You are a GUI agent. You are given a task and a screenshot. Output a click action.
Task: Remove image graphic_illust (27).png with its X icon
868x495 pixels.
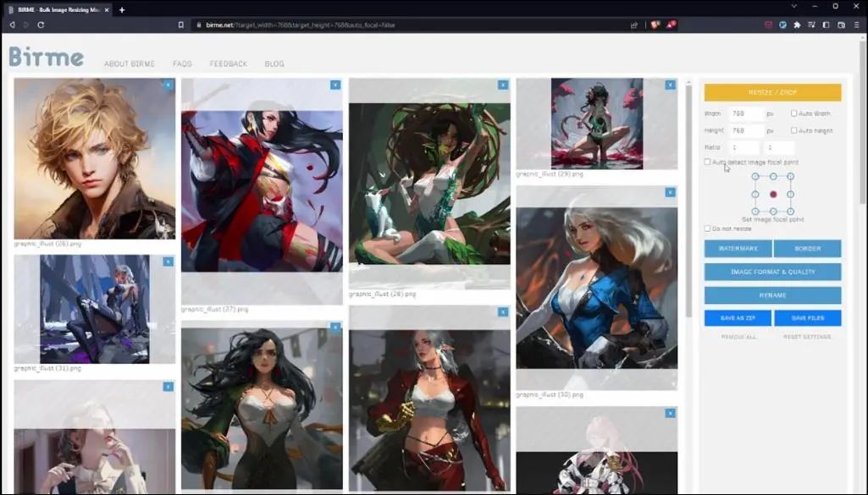click(335, 85)
